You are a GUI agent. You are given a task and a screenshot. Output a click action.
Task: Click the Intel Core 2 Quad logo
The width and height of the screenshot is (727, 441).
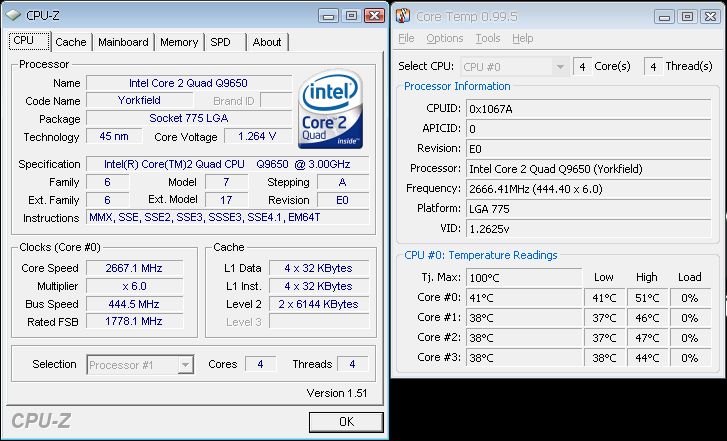coord(330,109)
